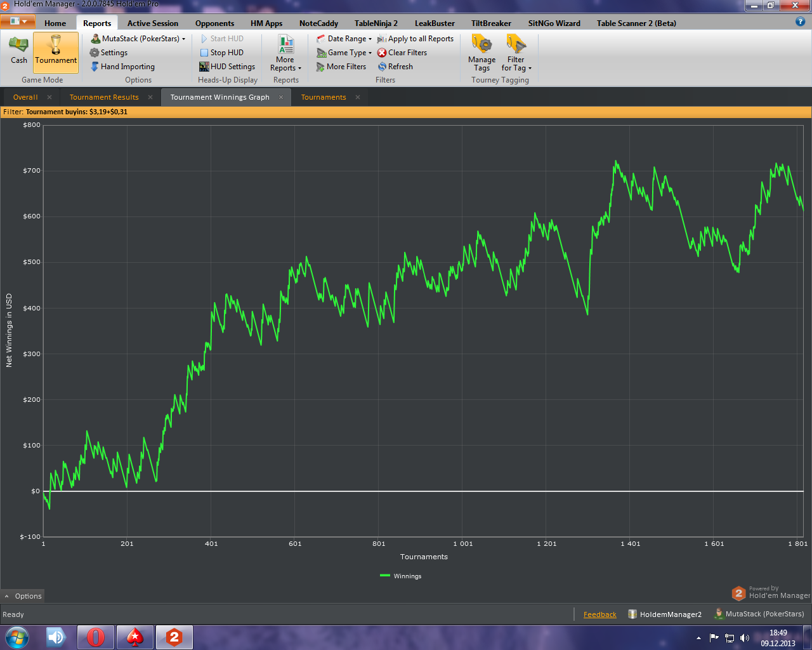The height and width of the screenshot is (650, 812).
Task: Switch to the Overall report tab
Action: 25,97
